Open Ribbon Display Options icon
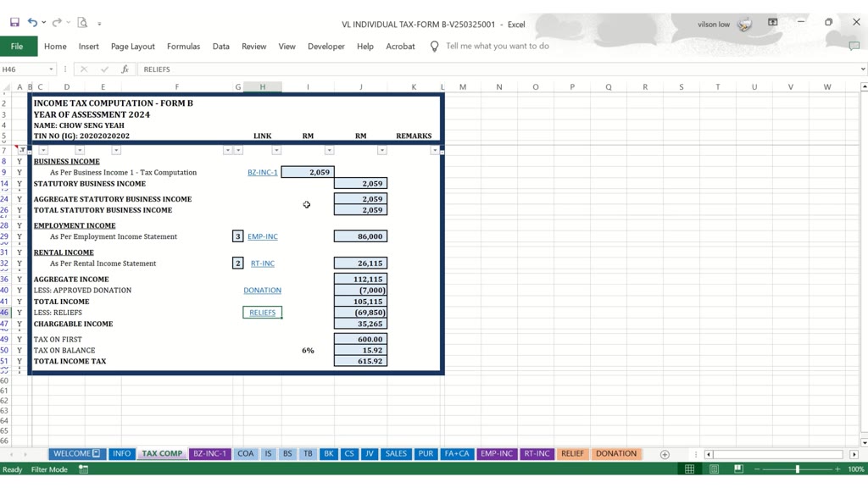 [x=773, y=22]
